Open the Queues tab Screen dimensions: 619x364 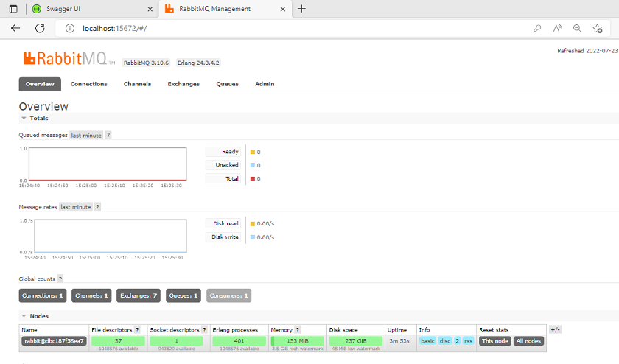point(228,84)
